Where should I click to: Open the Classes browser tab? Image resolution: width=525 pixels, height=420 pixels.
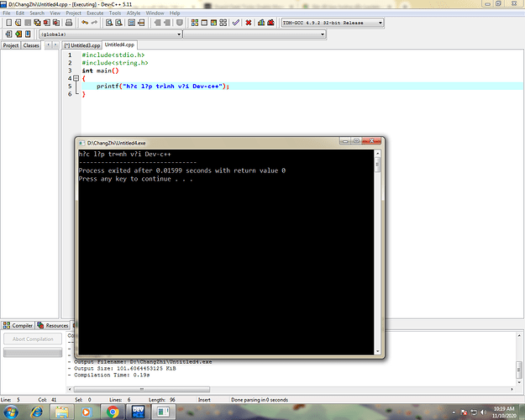tap(31, 45)
